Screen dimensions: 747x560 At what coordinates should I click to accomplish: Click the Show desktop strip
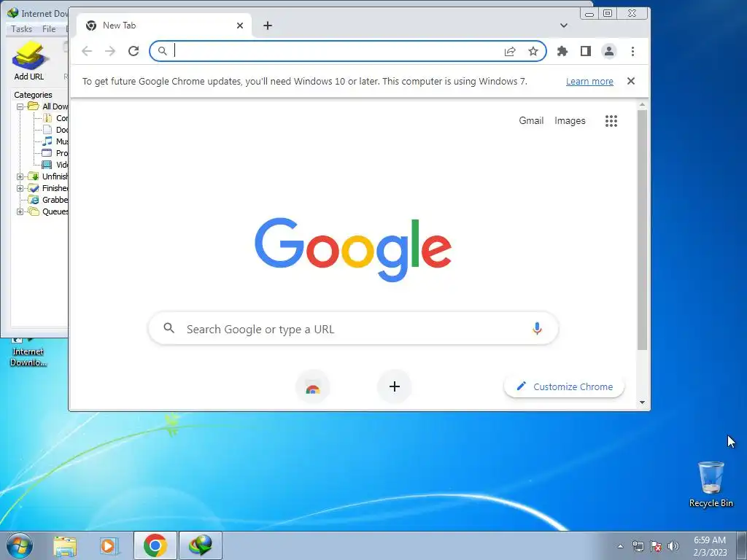click(x=742, y=545)
